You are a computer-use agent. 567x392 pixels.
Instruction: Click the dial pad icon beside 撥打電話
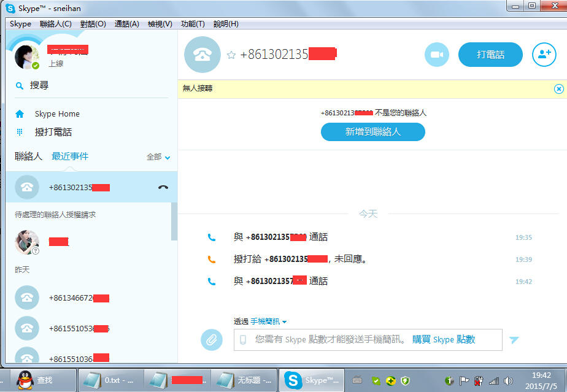pos(20,132)
